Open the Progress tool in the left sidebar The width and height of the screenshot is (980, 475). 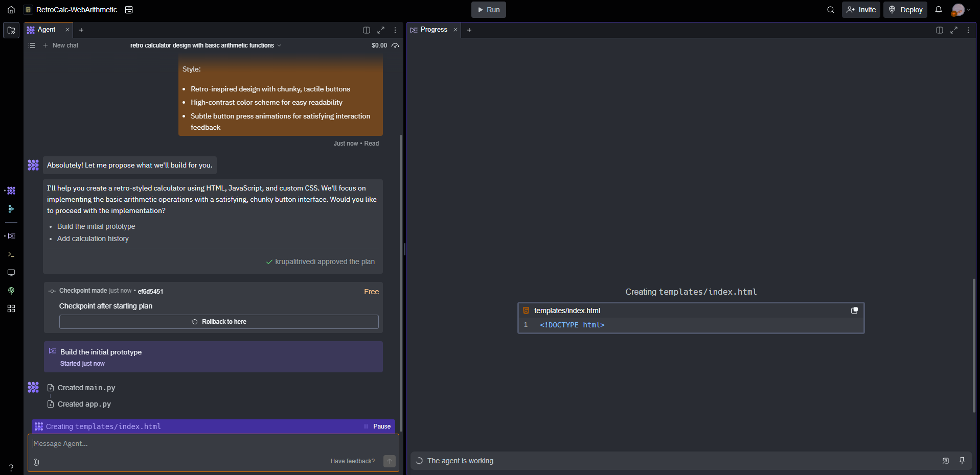tap(11, 236)
